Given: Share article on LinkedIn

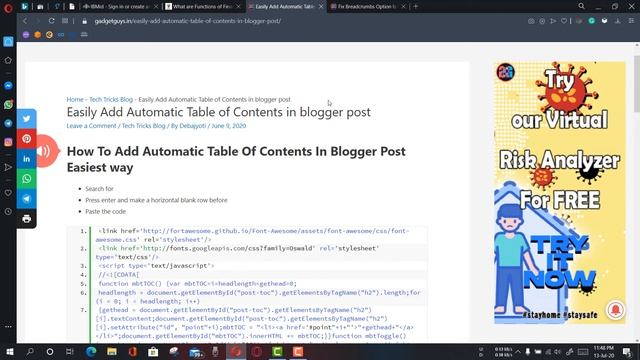Looking at the screenshot, I should point(27,159).
